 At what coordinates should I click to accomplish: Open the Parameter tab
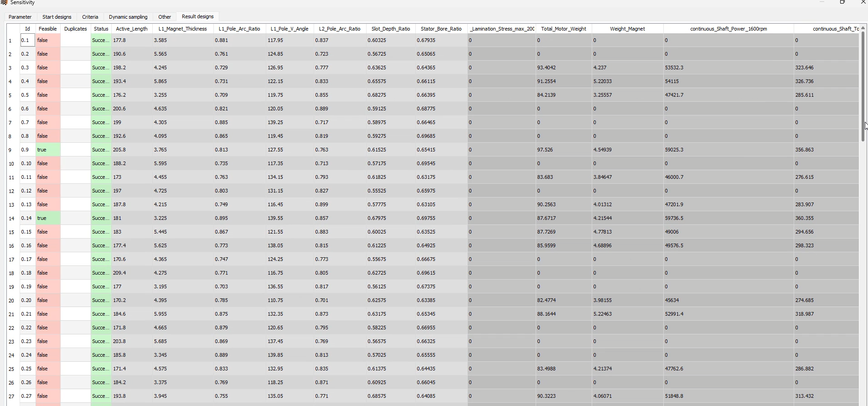tap(20, 17)
